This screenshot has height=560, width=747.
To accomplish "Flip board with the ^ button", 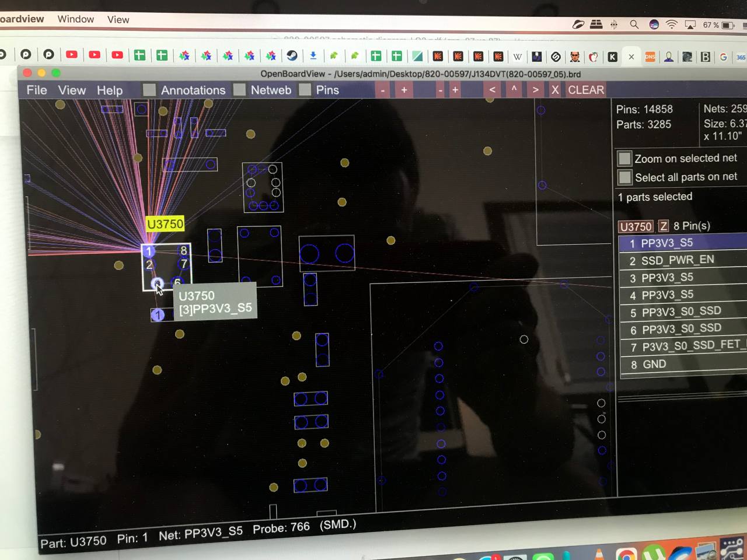I will click(514, 89).
